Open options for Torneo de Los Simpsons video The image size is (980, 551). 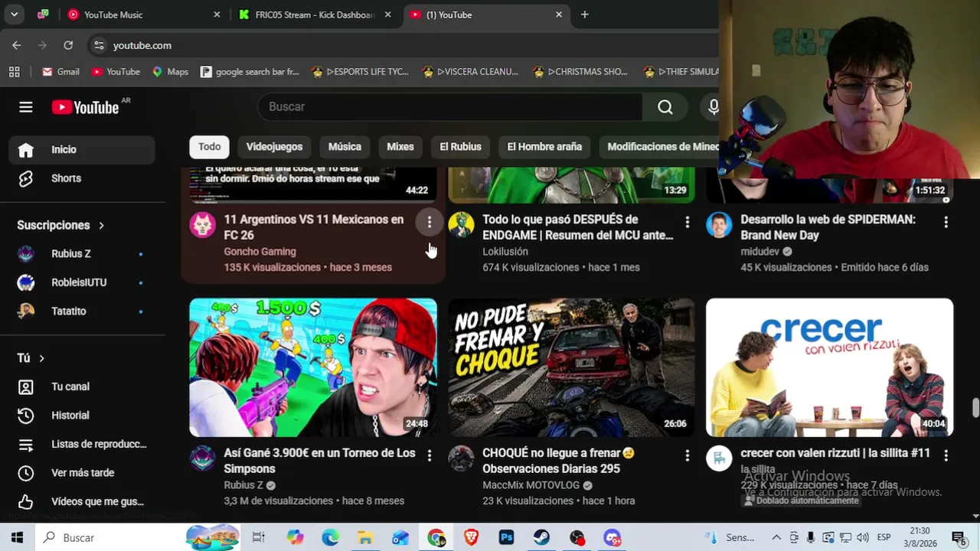[430, 455]
